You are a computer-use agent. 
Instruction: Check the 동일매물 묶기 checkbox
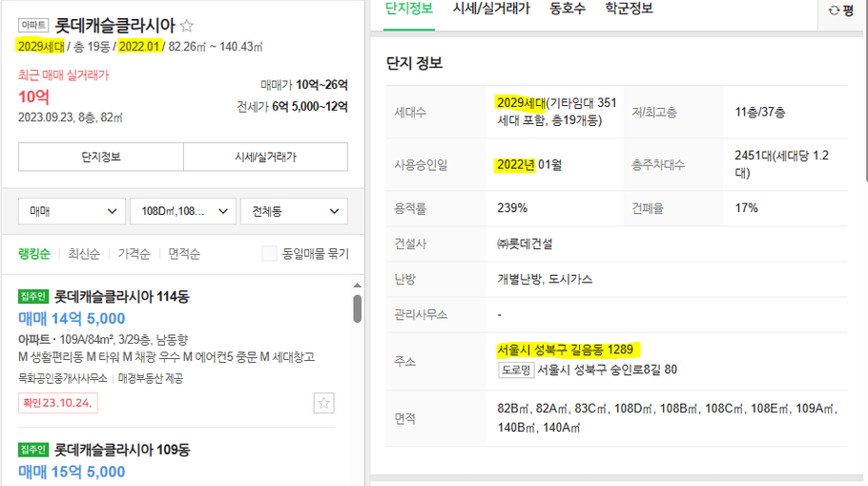269,254
